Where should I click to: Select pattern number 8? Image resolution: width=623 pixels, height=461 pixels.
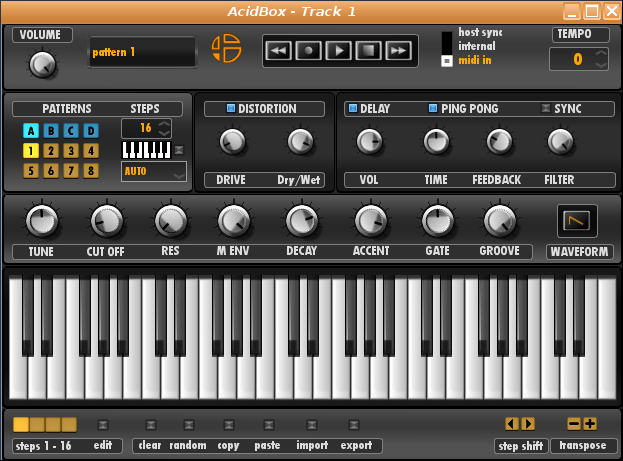coord(91,171)
